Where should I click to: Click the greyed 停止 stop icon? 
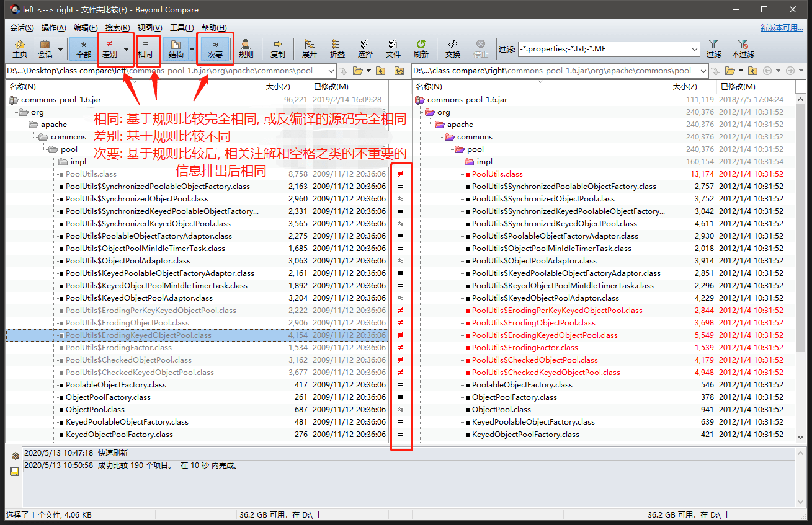point(481,49)
